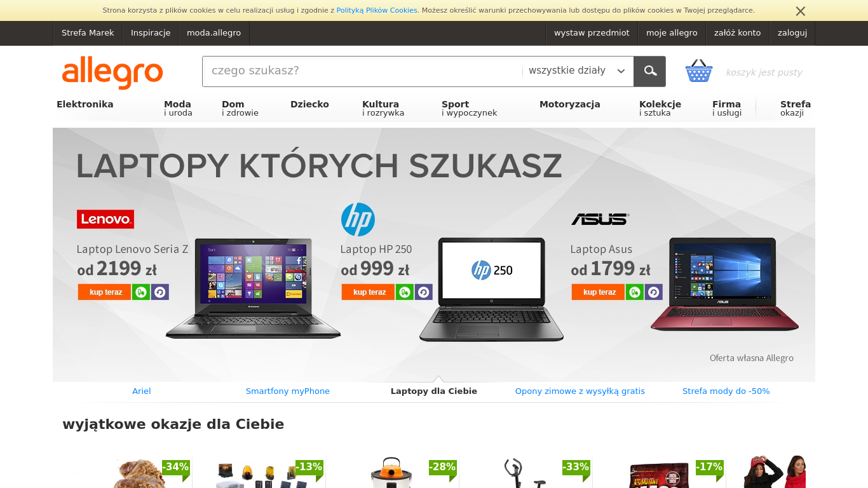Click the magnifying glass search button
Viewport: 868px width, 488px height.
coord(649,71)
